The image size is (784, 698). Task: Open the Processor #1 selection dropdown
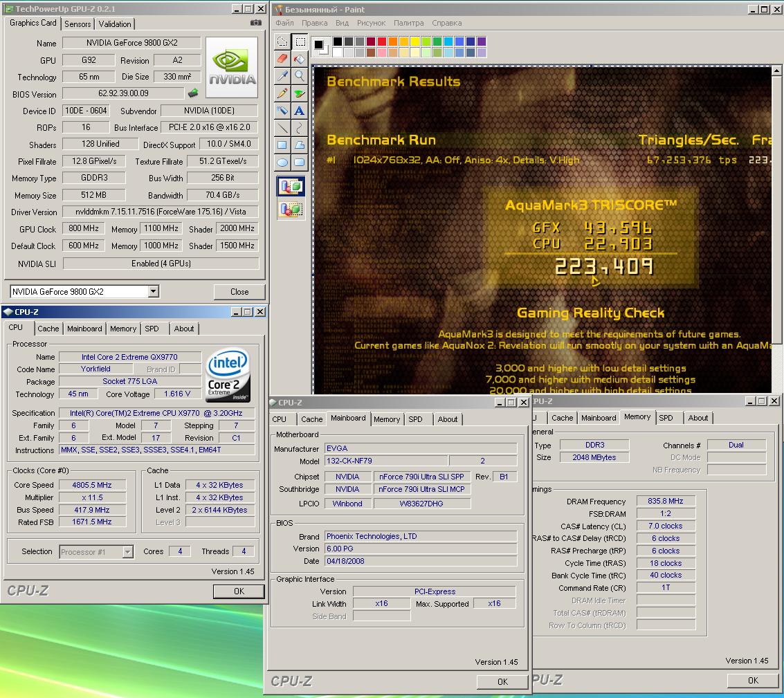point(128,551)
